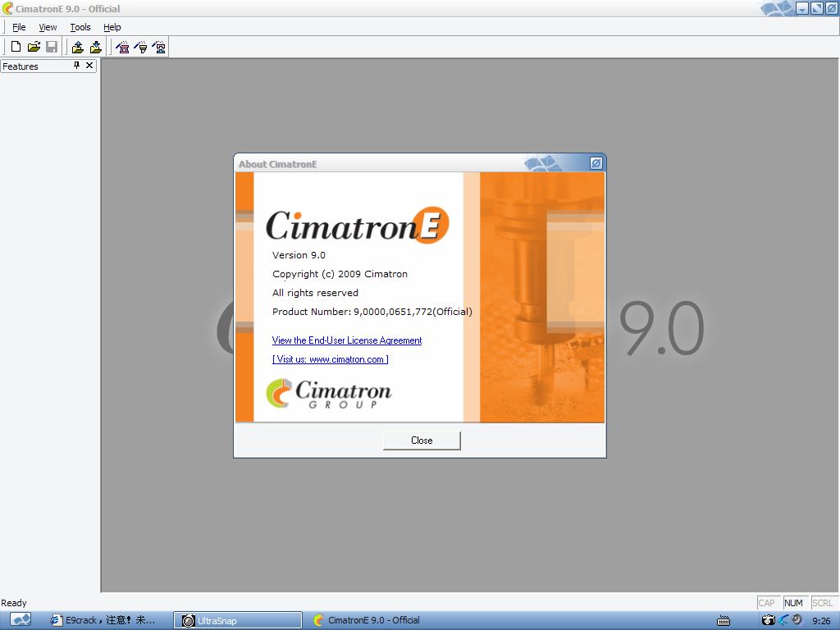Click the resize arrows button in main title bar
The height and width of the screenshot is (630, 840).
click(817, 8)
